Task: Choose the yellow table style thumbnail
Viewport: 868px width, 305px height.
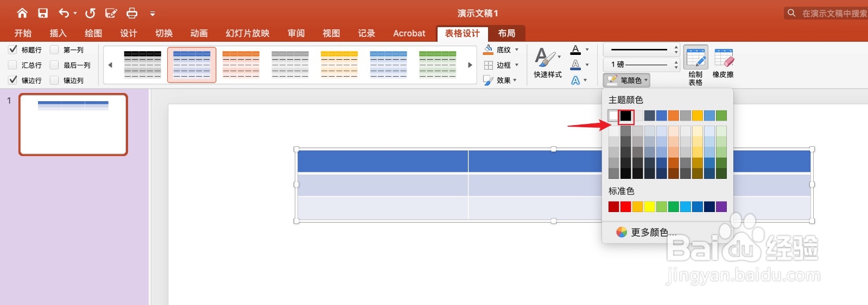Action: (x=339, y=65)
